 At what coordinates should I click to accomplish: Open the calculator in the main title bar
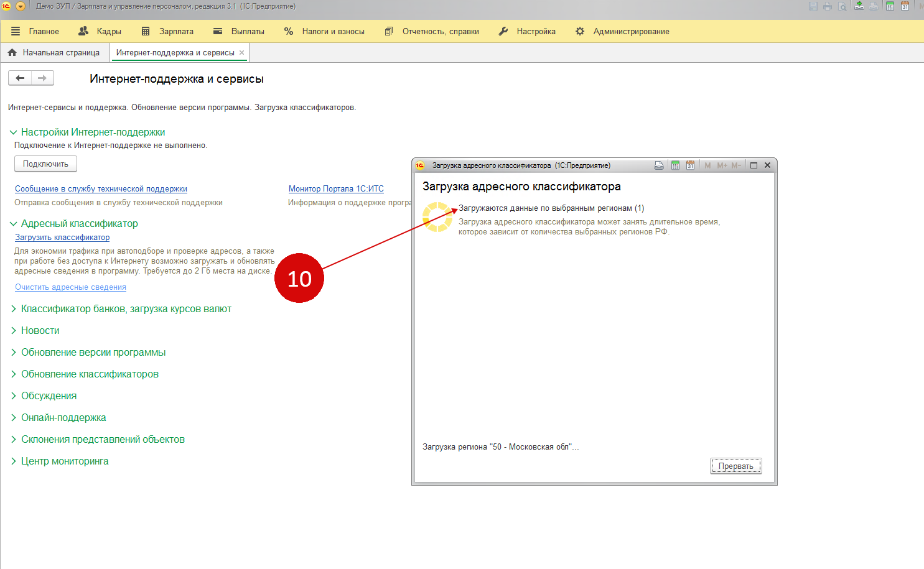[890, 6]
